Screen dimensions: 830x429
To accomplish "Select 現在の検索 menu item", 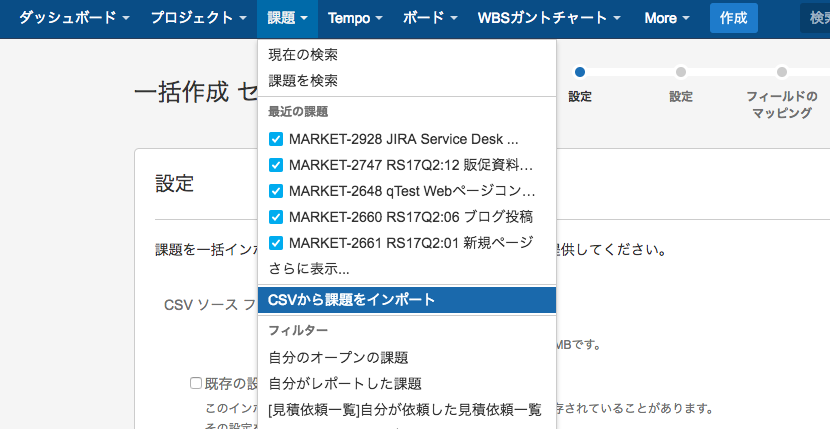I will point(407,55).
